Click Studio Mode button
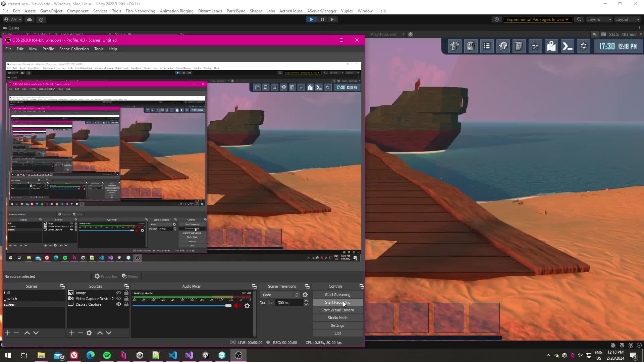 click(x=337, y=318)
